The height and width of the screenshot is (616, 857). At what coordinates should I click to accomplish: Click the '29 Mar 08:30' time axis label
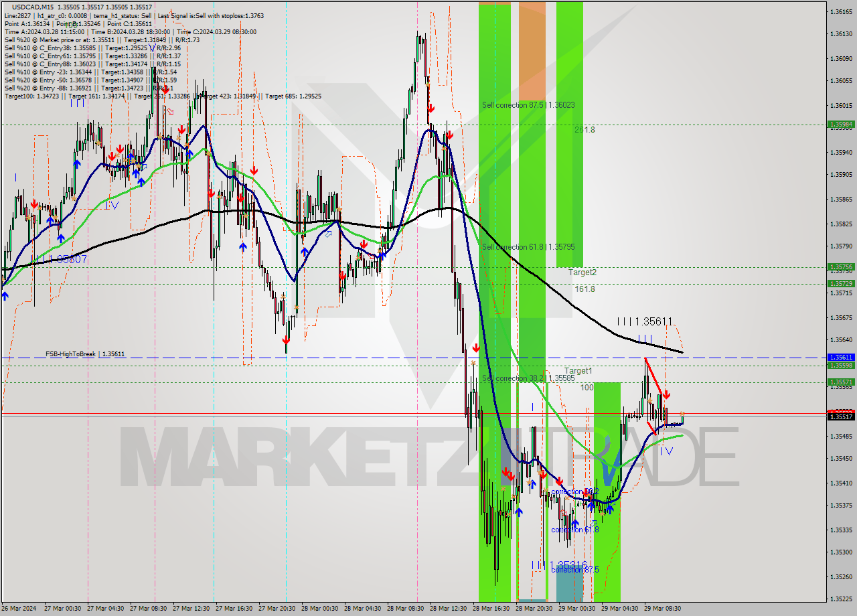(662, 609)
